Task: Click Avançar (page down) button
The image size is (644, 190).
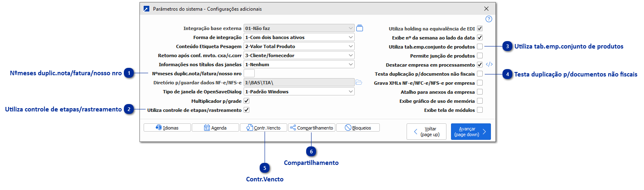Action: (x=471, y=132)
